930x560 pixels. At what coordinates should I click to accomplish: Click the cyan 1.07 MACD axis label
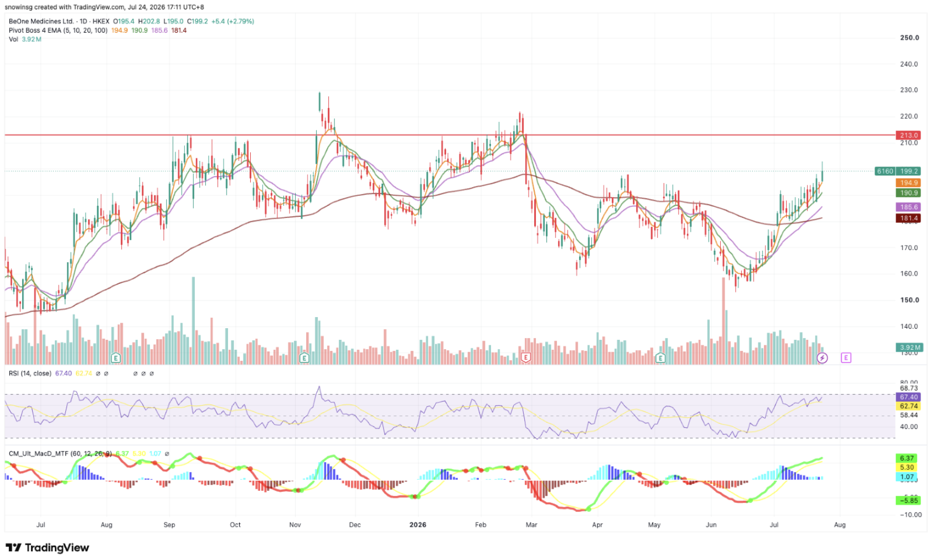(907, 477)
